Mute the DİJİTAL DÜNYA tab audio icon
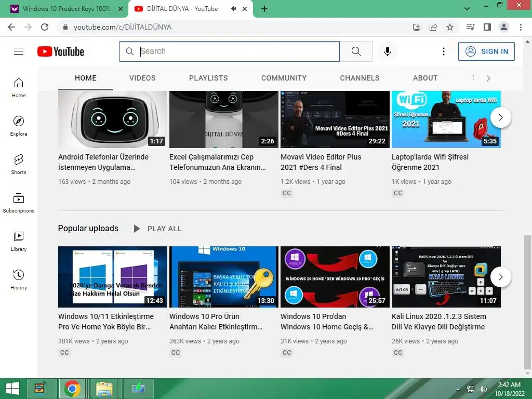Viewport: 532px width, 399px height. pyautogui.click(x=233, y=9)
